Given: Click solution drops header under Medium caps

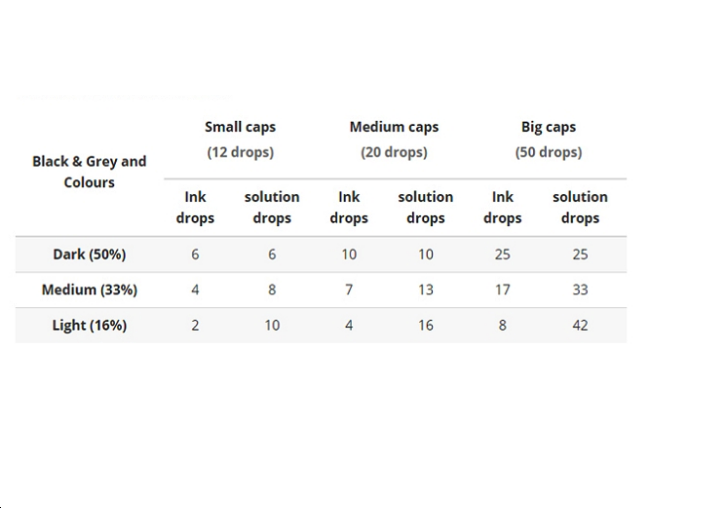Looking at the screenshot, I should point(425,207).
